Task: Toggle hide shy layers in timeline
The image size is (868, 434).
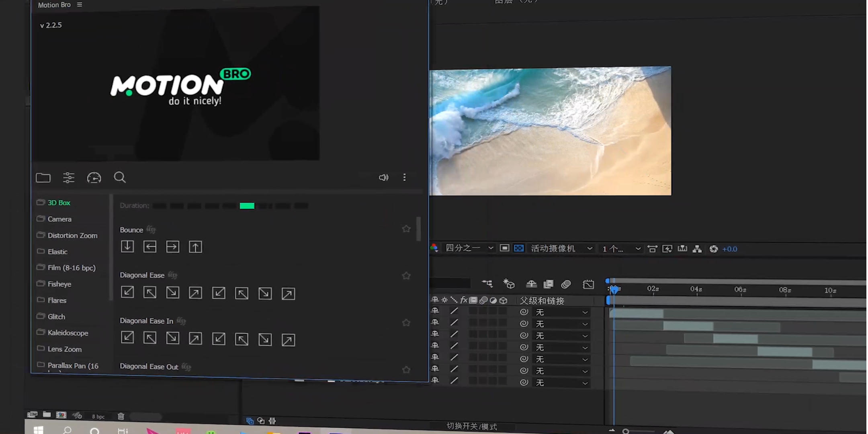Action: point(531,284)
